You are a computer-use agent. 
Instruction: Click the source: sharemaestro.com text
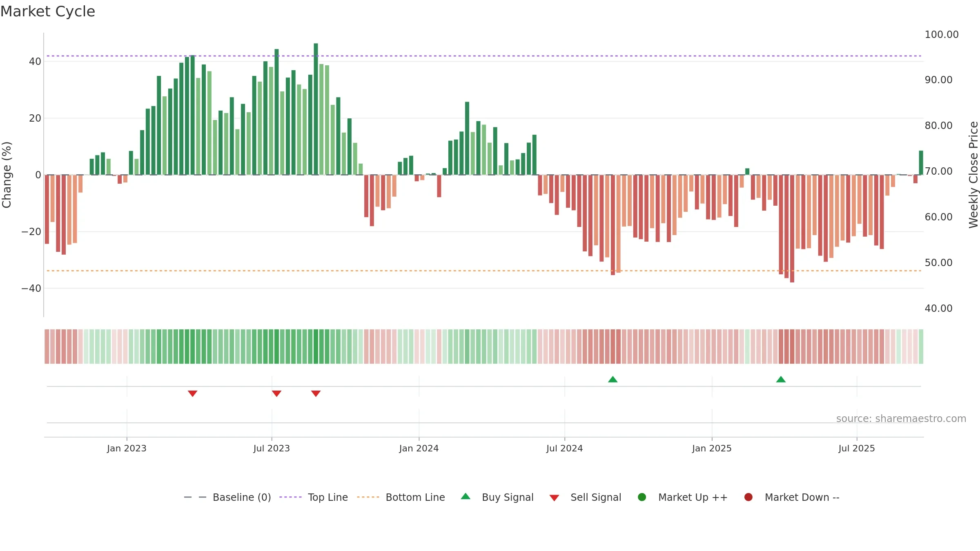(901, 419)
